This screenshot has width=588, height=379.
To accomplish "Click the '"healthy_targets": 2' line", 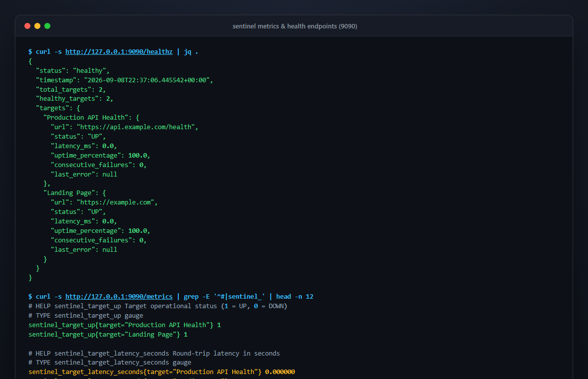I will click(74, 99).
